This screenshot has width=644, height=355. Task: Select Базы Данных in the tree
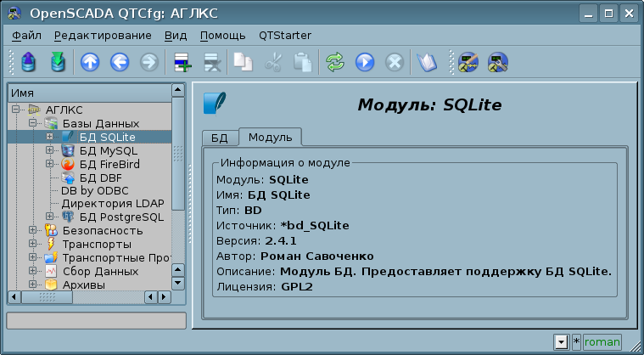[x=101, y=123]
